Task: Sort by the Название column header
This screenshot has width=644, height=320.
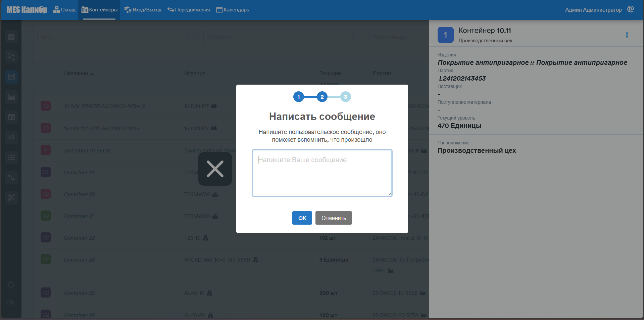Action: pos(79,73)
